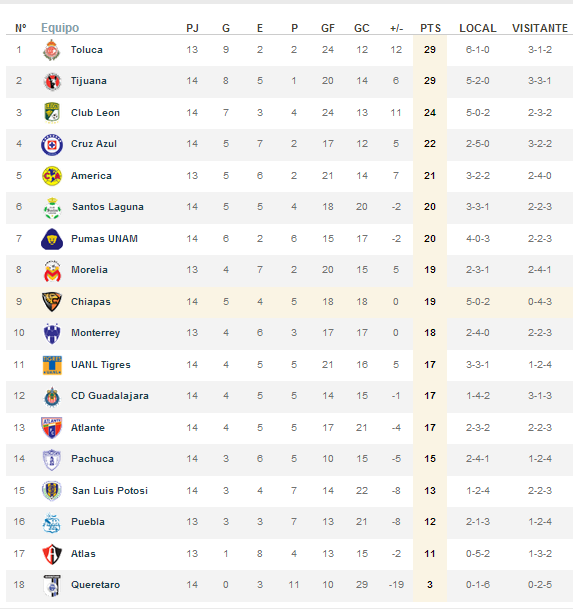This screenshot has height=609, width=573.
Task: Click the America team crest
Action: pyautogui.click(x=52, y=176)
